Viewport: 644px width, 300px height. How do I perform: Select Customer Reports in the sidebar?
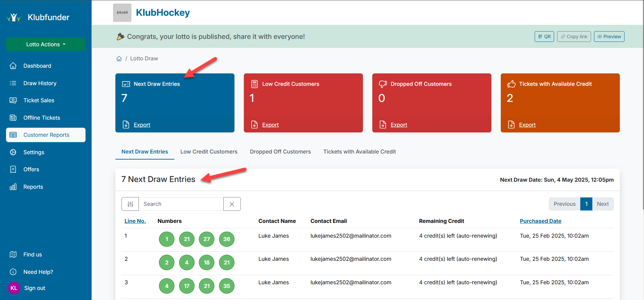click(x=46, y=135)
